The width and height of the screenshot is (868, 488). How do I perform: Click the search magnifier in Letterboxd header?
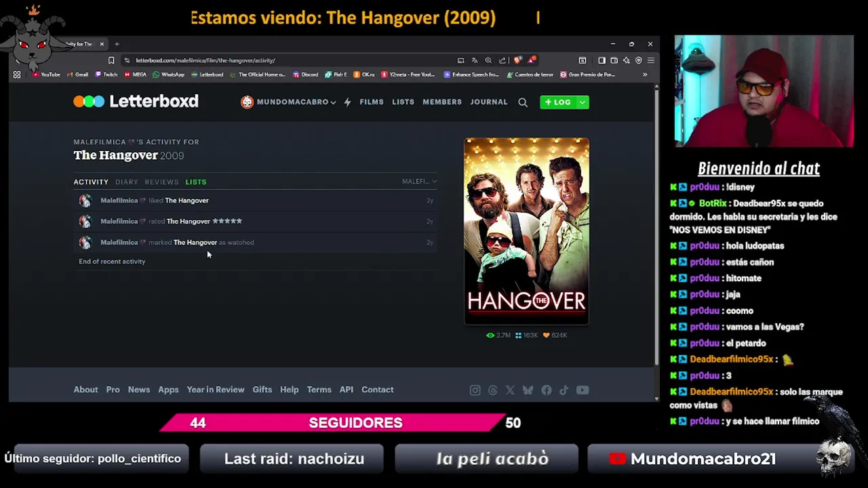click(x=523, y=102)
